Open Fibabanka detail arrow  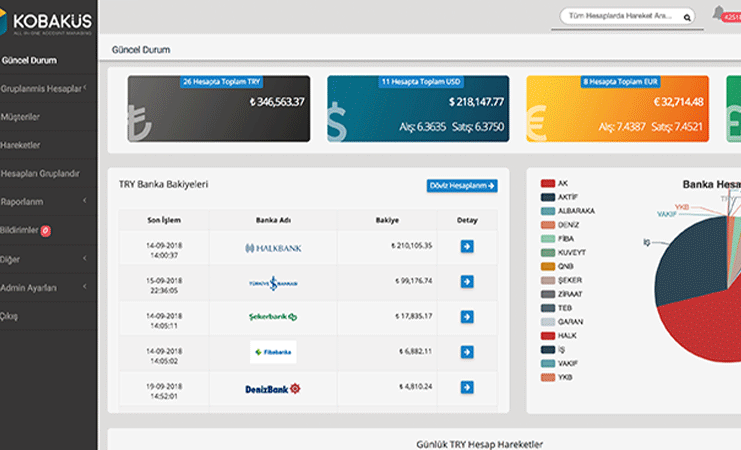(x=467, y=352)
